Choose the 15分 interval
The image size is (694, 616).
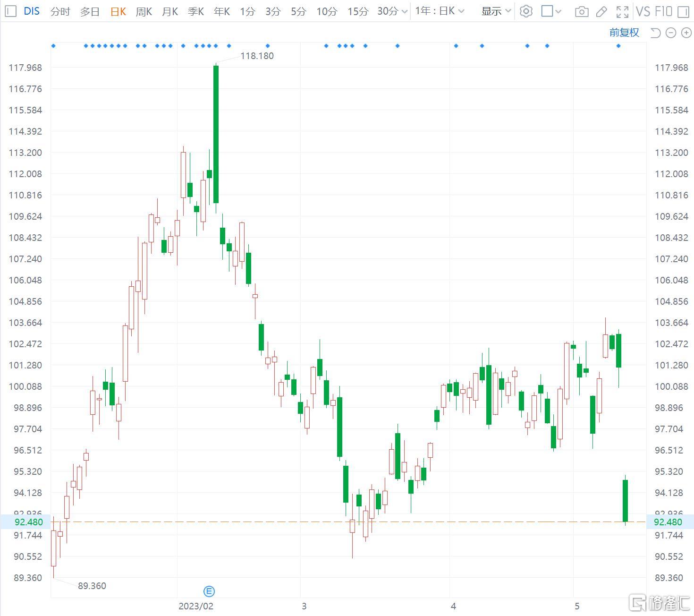point(357,11)
